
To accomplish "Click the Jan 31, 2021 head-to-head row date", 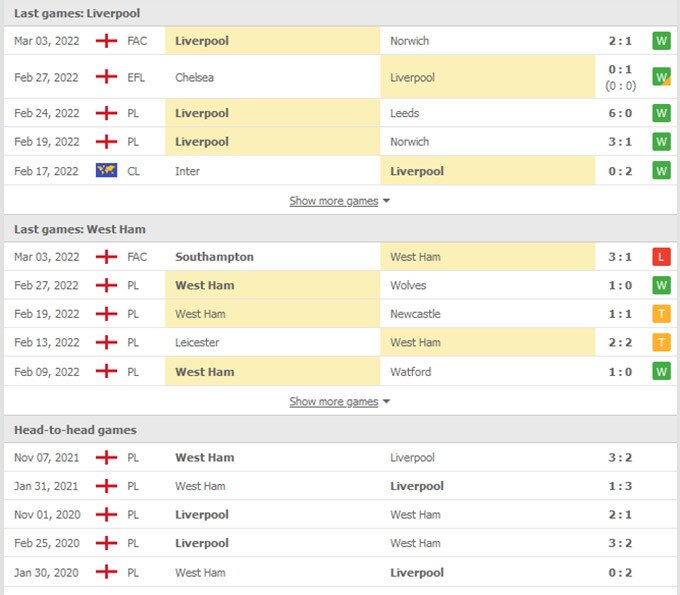I will [46, 486].
